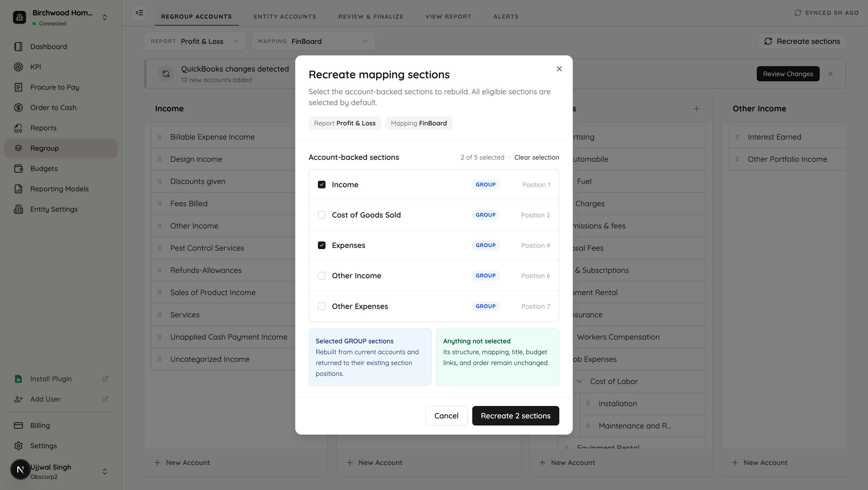Click the Install Plugin sheet icon

click(18, 379)
